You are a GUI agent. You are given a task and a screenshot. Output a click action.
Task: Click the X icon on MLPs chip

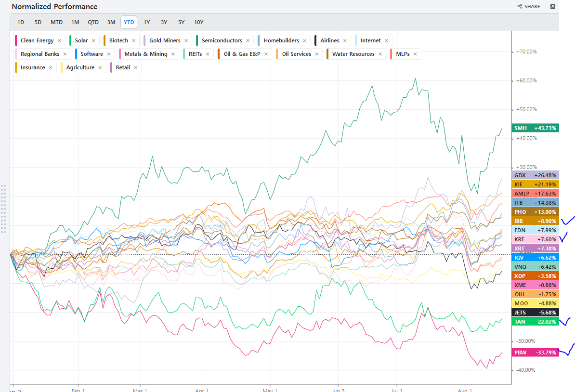click(416, 54)
